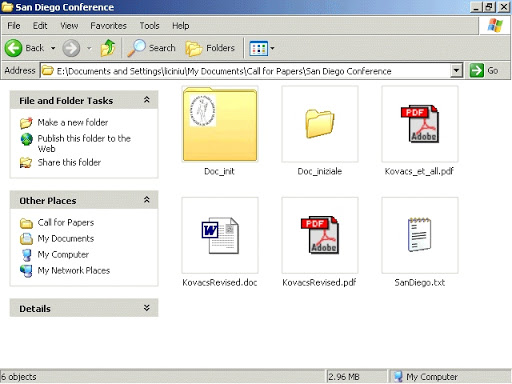
Task: Click the Views icon button
Action: (259, 49)
